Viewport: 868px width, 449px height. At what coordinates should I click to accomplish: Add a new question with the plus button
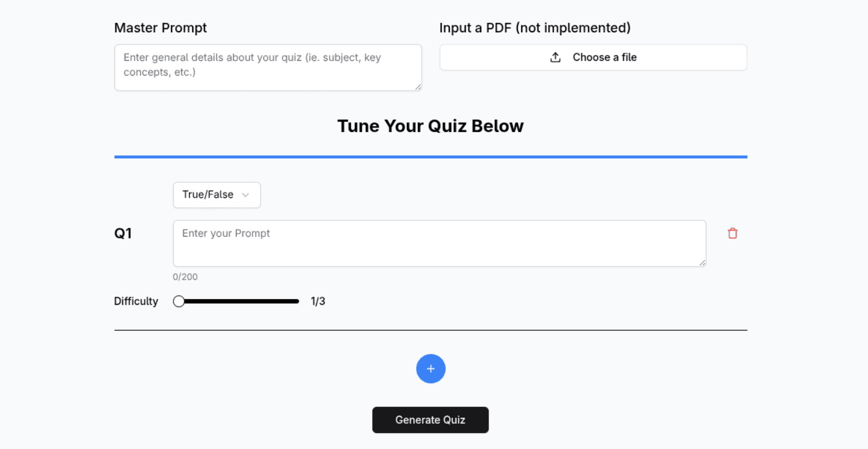pyautogui.click(x=431, y=369)
